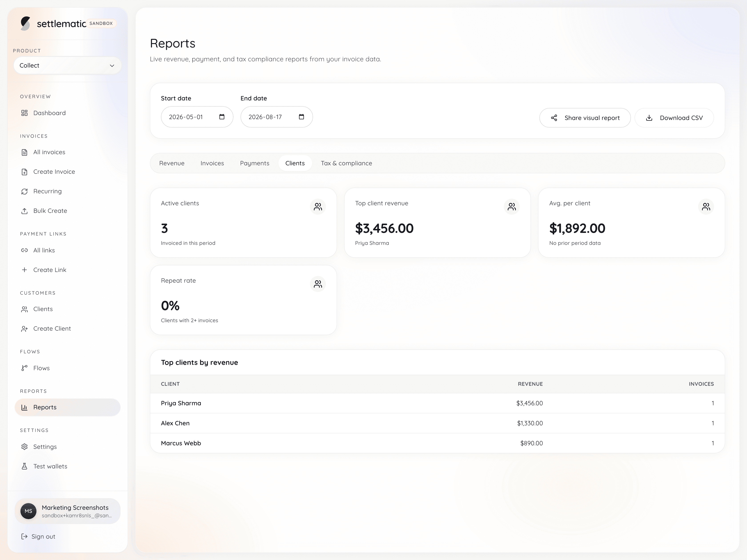Switch to the Invoices tab

[212, 163]
